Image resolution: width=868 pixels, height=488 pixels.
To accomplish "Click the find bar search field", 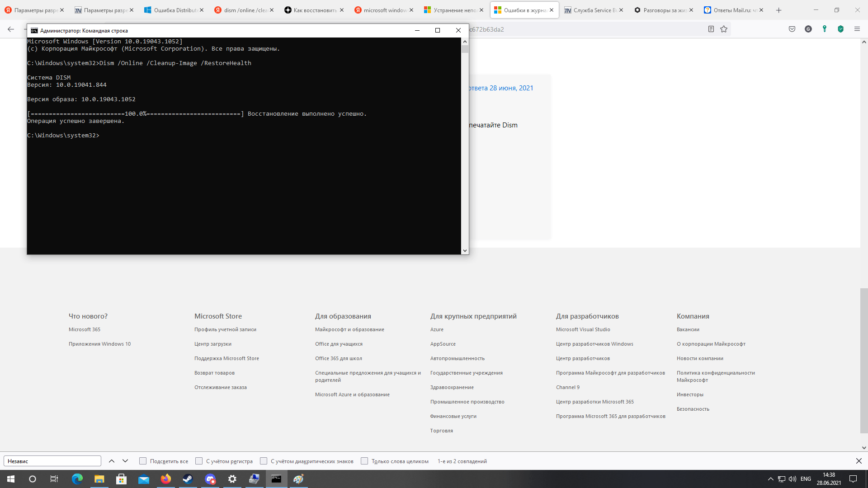I will click(x=52, y=461).
